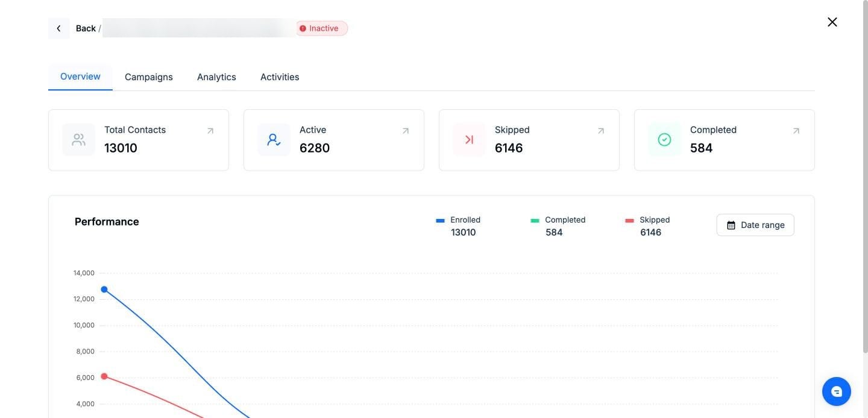Click the Performance heading
The width and height of the screenshot is (868, 418).
pos(107,222)
